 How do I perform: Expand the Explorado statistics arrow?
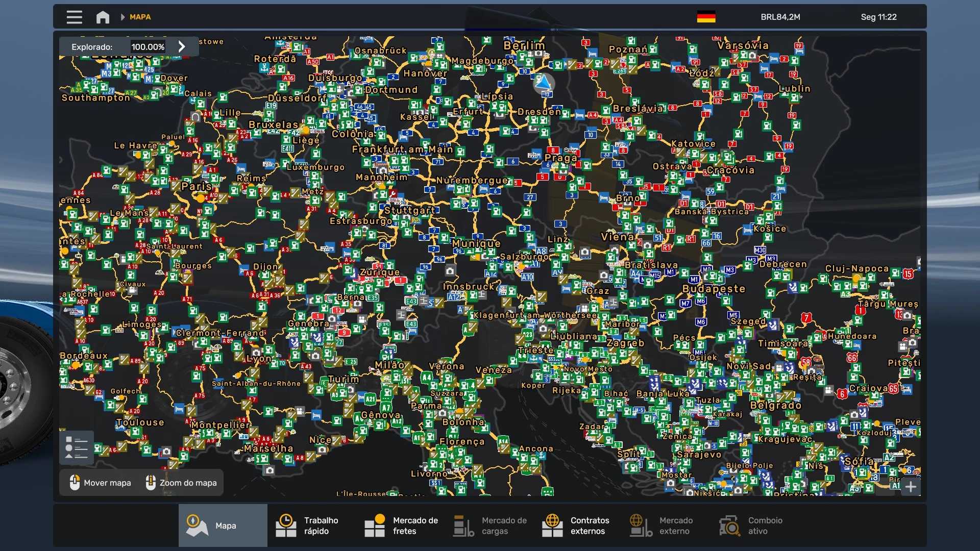point(182,46)
